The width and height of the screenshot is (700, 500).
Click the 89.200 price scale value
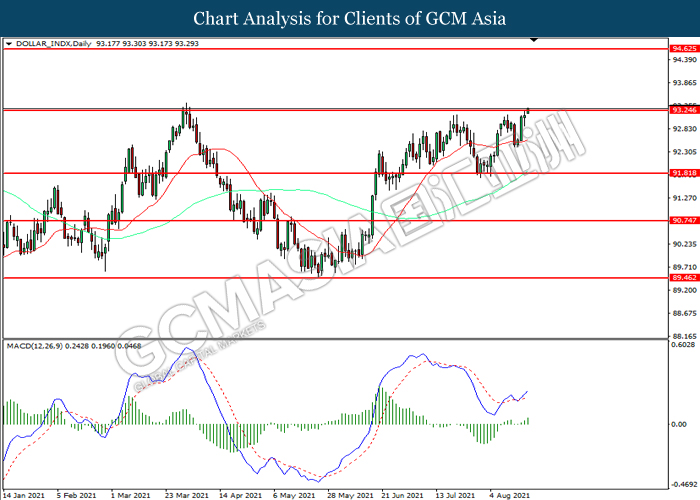685,290
